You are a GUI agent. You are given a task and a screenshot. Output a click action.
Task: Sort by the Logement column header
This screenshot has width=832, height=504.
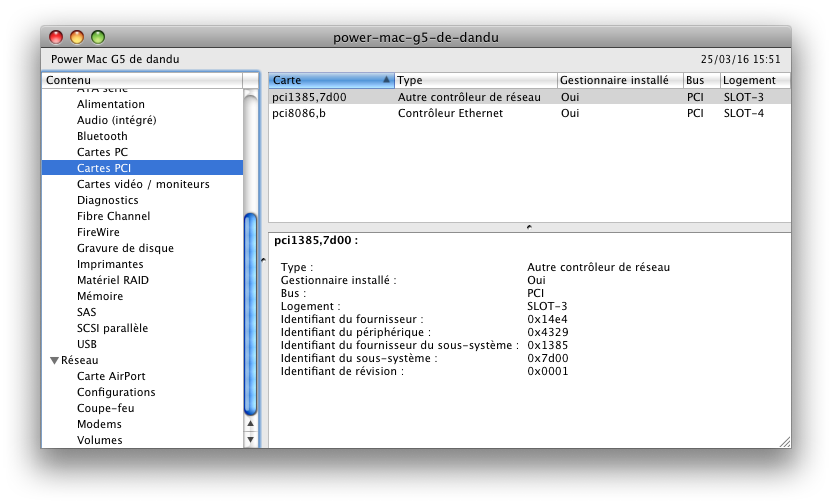[x=755, y=80]
